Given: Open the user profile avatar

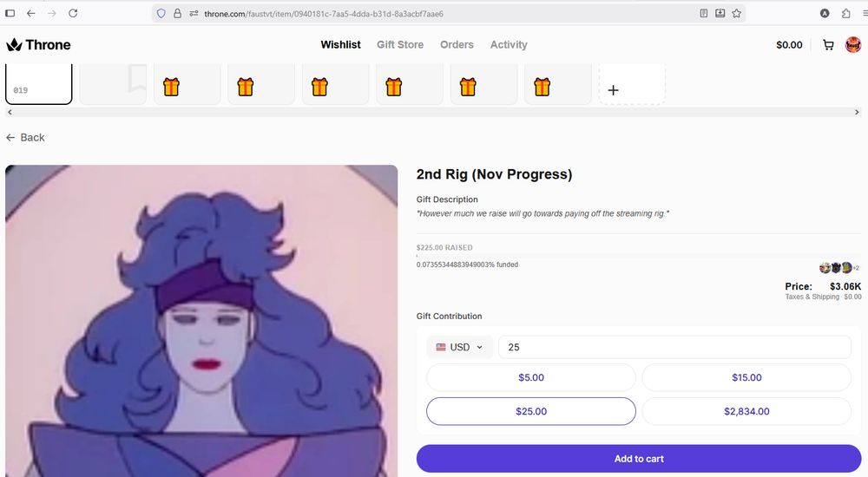Looking at the screenshot, I should pos(853,45).
